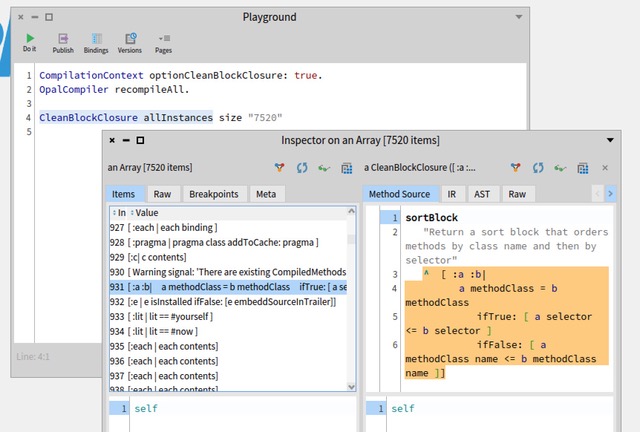Screen dimensions: 640x432
Task: Switch to the Breakpoints tab
Action: pyautogui.click(x=213, y=194)
